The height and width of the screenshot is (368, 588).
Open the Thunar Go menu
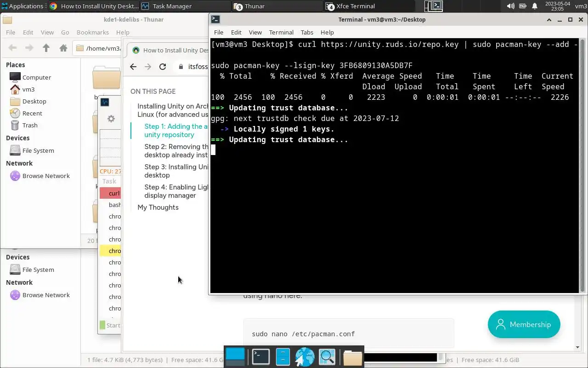coord(65,32)
